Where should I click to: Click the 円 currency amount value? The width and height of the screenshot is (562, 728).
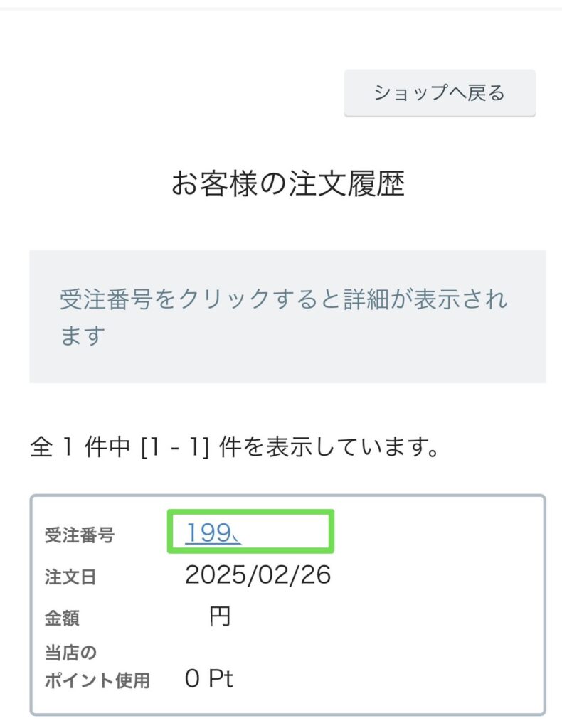(220, 616)
